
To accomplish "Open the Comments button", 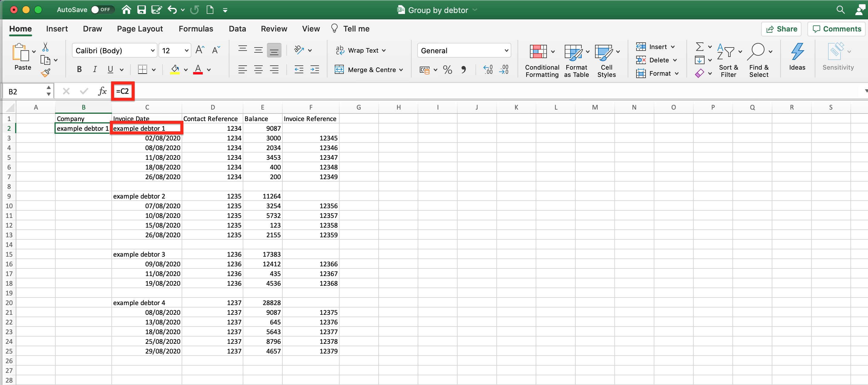I will 837,29.
